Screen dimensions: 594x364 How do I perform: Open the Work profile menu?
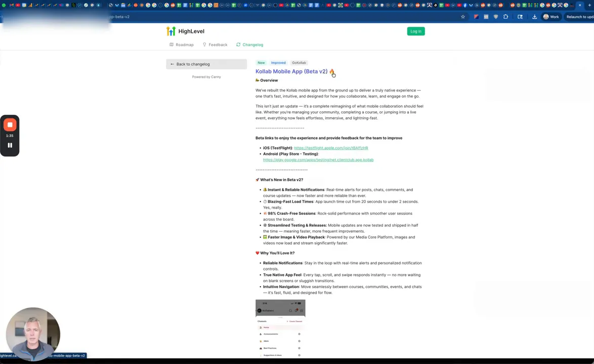pyautogui.click(x=551, y=17)
